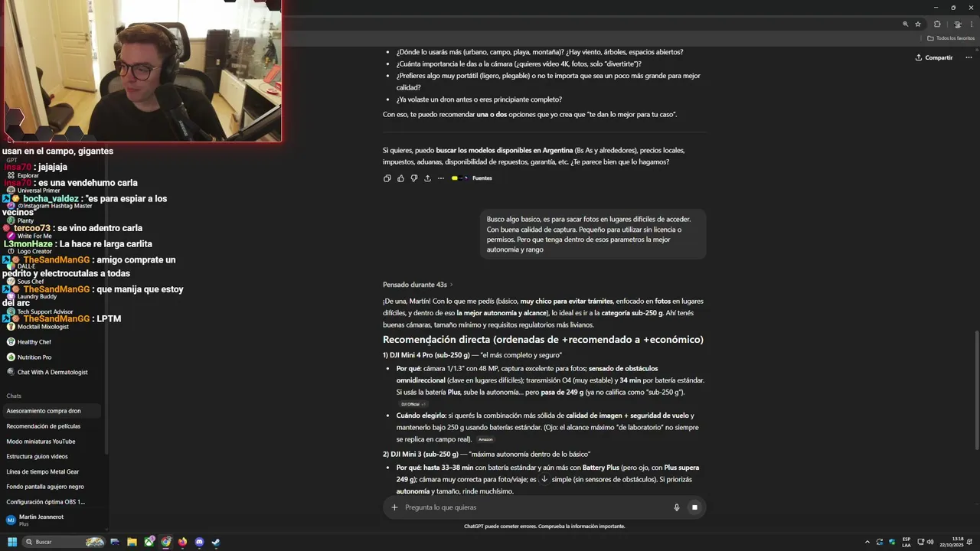This screenshot has width=980, height=551.
Task: Copy the ChatGPT response with the copy icon
Action: point(387,178)
